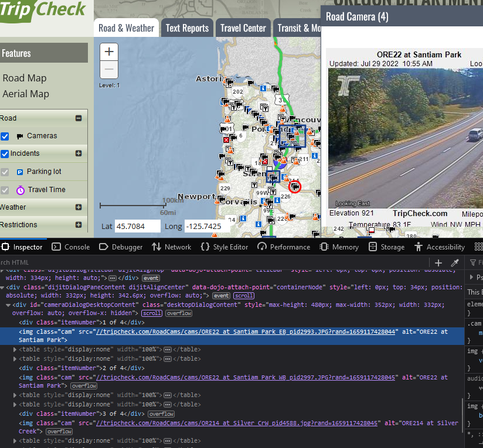Select the Inspector devtools tab
483x448 pixels.
23,247
